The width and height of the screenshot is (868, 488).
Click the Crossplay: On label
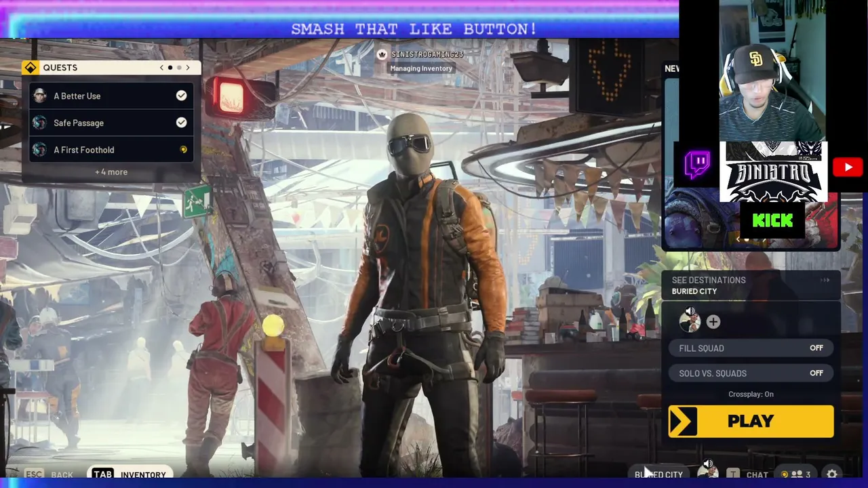click(751, 394)
